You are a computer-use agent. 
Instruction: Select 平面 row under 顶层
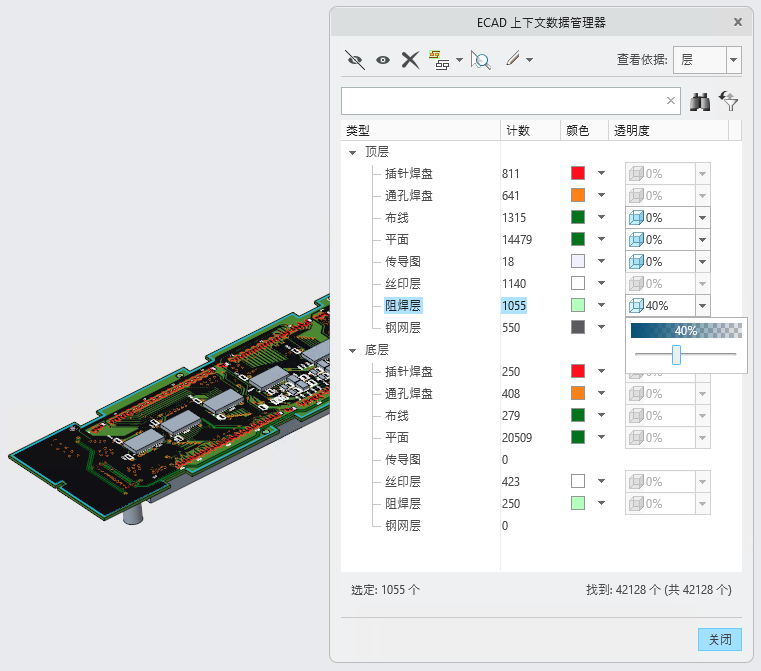point(397,240)
